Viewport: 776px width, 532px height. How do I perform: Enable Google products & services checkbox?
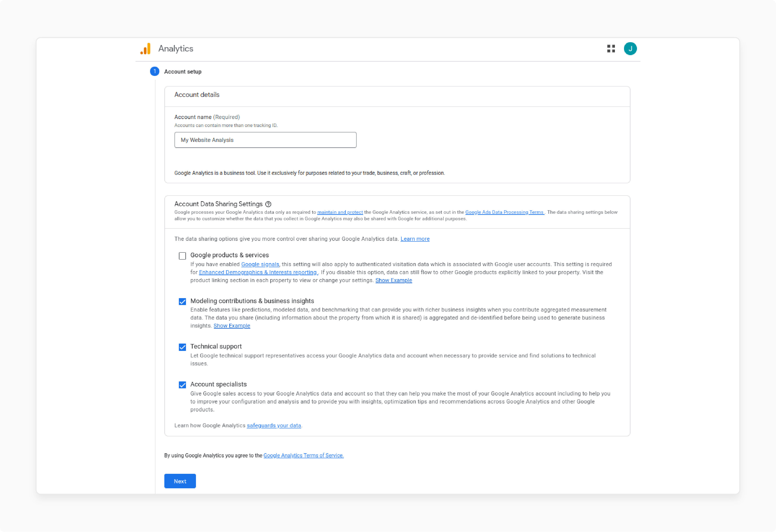coord(182,256)
